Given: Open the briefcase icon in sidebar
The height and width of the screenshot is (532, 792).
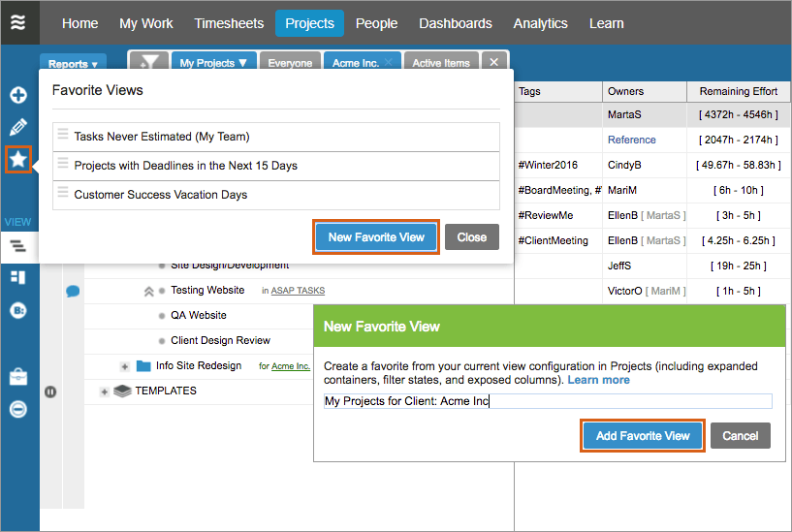Looking at the screenshot, I should 18,376.
